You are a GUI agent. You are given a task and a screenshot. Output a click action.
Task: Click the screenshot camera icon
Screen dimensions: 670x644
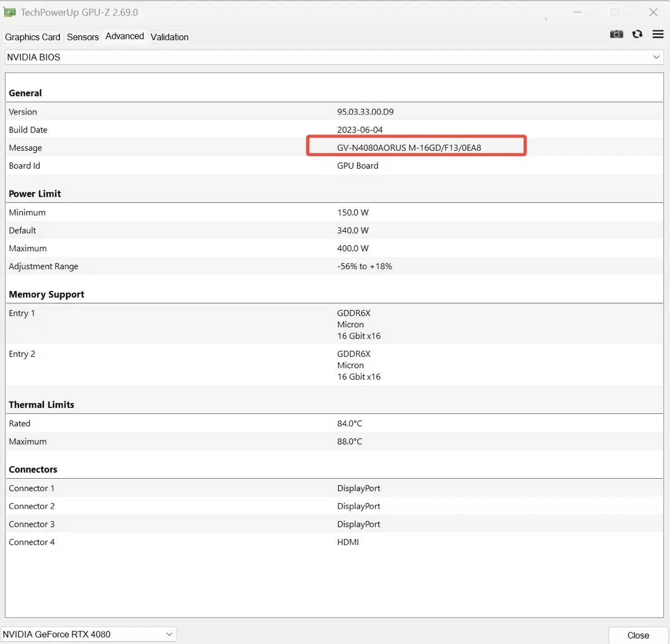point(616,34)
